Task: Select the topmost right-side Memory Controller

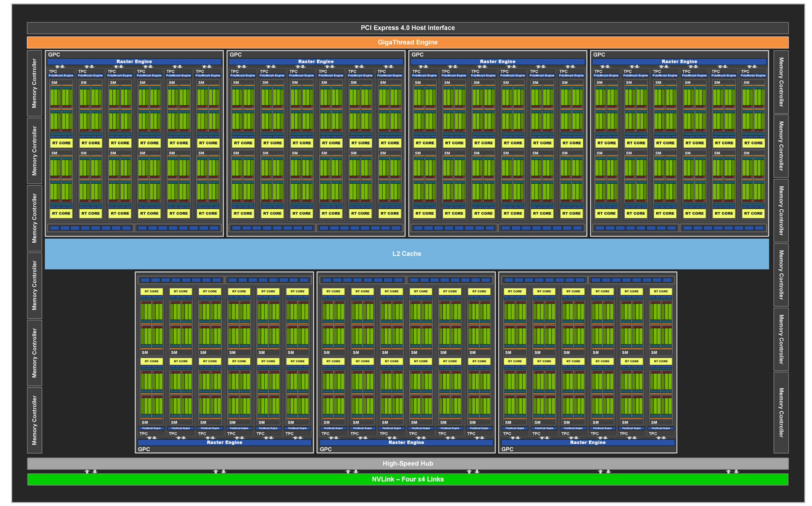Action: [x=781, y=82]
